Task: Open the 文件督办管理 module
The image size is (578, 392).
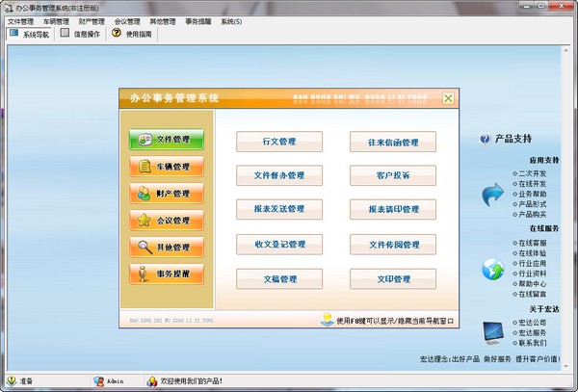Action: (279, 175)
